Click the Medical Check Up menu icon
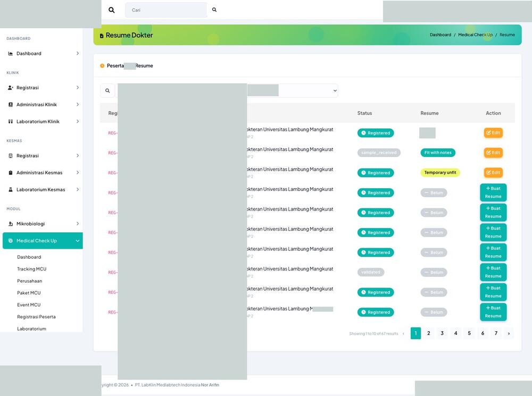 tap(11, 241)
